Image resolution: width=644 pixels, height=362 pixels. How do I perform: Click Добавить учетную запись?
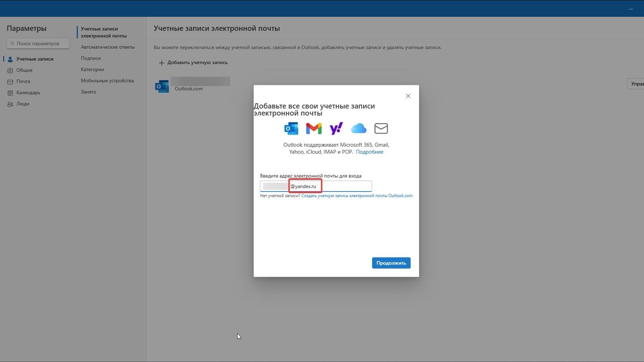click(x=193, y=63)
